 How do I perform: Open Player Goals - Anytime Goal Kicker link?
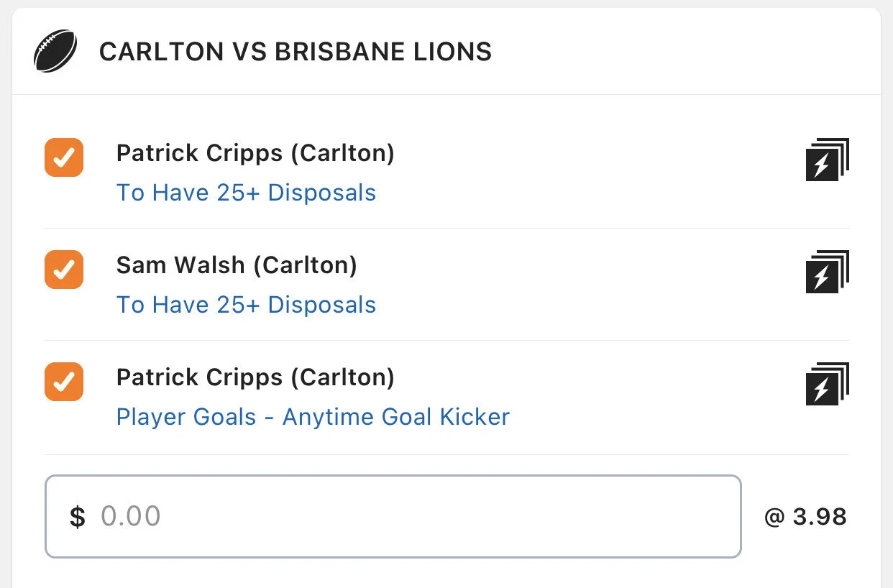point(313,417)
